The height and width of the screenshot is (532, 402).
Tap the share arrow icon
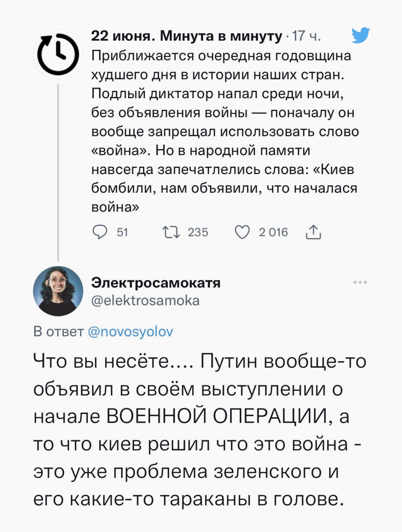coord(313,232)
